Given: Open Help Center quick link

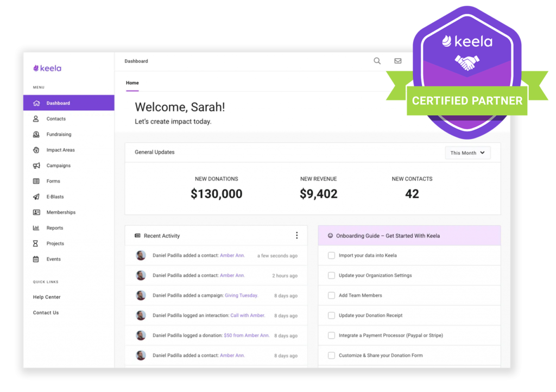Looking at the screenshot, I should click(x=47, y=297).
